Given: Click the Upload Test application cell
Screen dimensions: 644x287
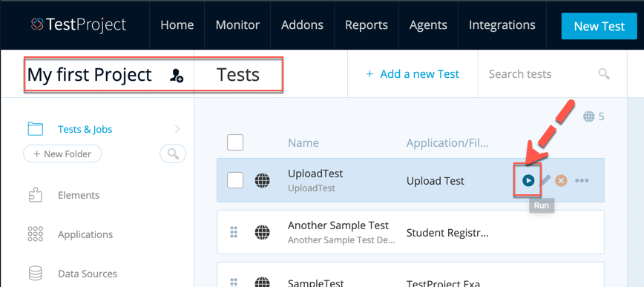Looking at the screenshot, I should point(436,181).
